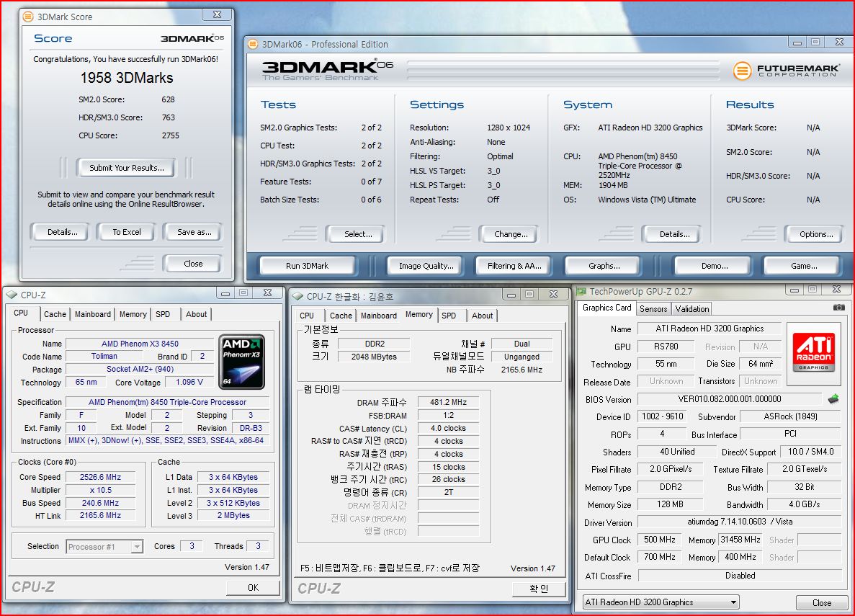Click the Core Voltage value 1.096 V
This screenshot has width=855, height=616.
(x=189, y=382)
